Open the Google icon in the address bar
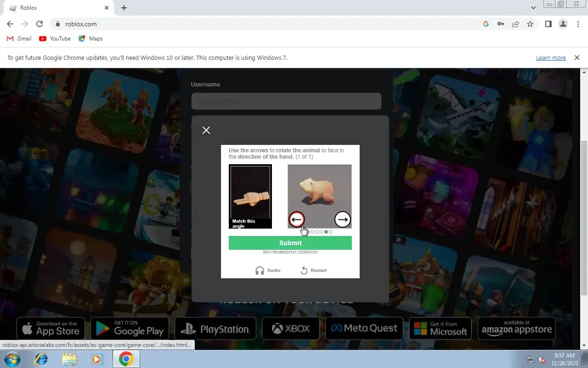The image size is (588, 368). [x=486, y=24]
